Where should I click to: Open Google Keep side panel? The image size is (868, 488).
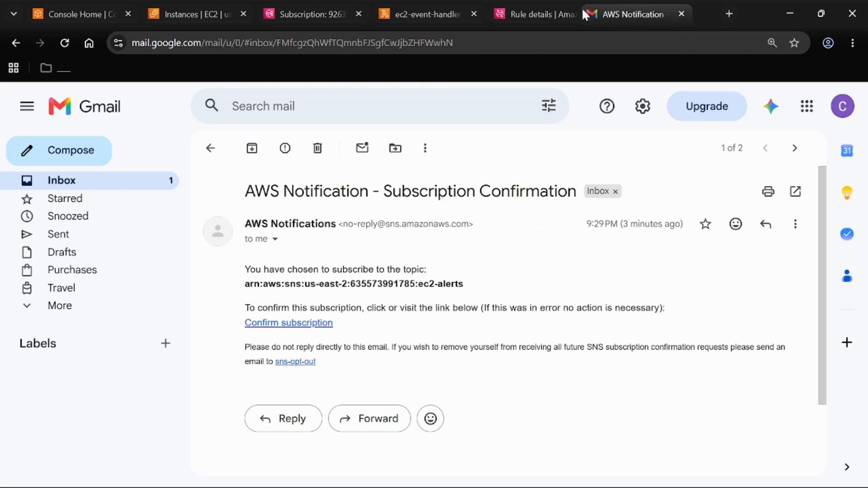847,192
